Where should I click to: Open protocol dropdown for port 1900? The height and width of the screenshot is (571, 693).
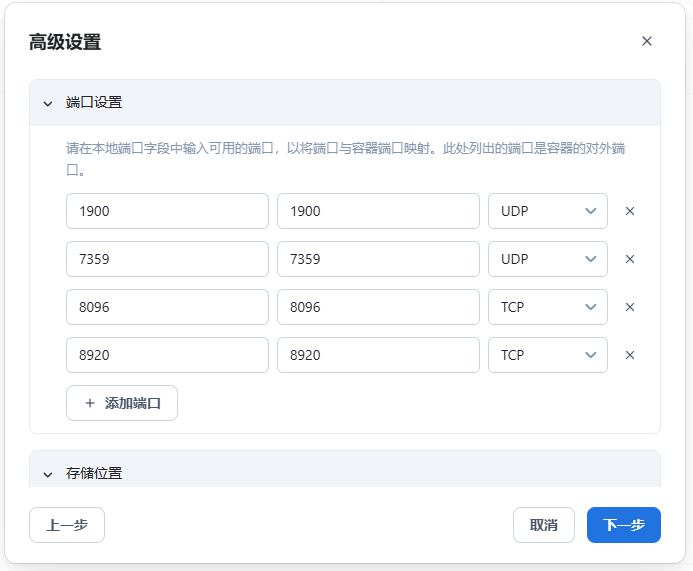click(547, 211)
